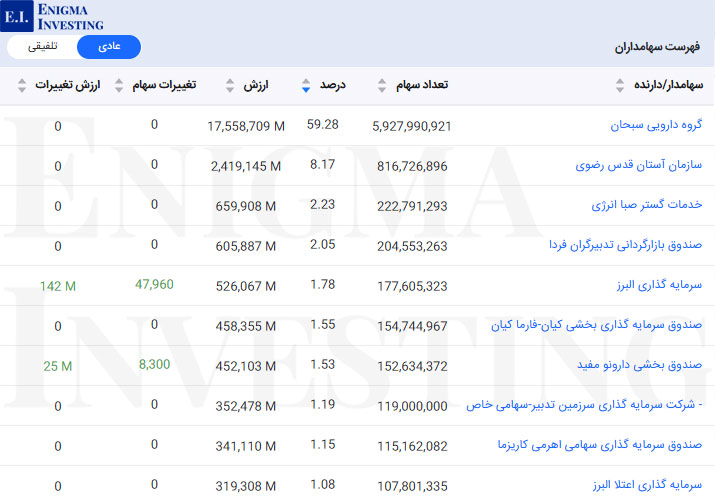This screenshot has height=502, width=715.
Task: Select share count 119,000,000
Action: [x=412, y=406]
